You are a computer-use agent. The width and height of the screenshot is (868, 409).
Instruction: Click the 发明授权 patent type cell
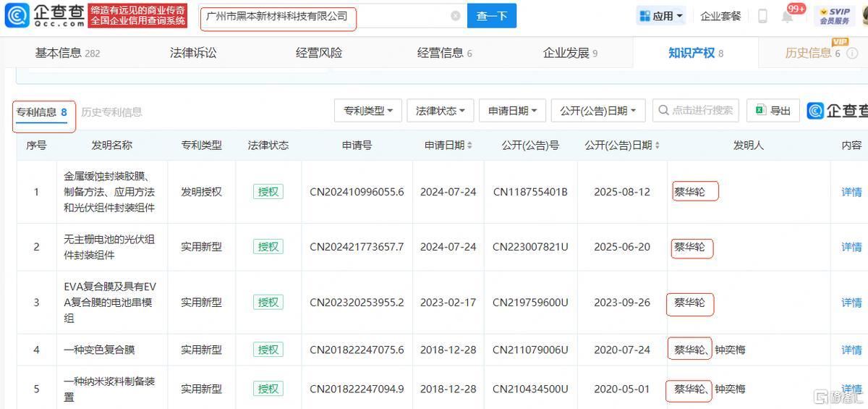tap(201, 192)
